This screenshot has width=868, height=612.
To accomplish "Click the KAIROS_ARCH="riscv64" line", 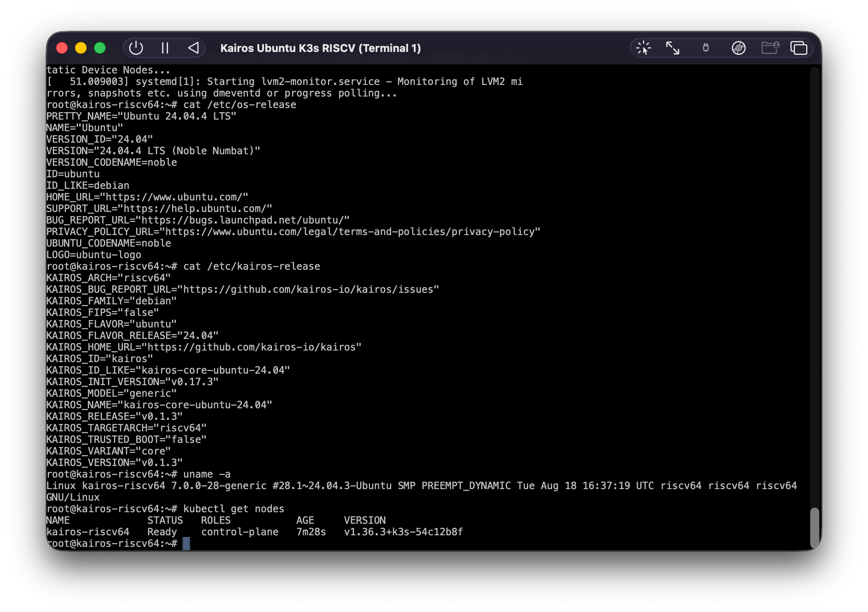I will pos(108,278).
